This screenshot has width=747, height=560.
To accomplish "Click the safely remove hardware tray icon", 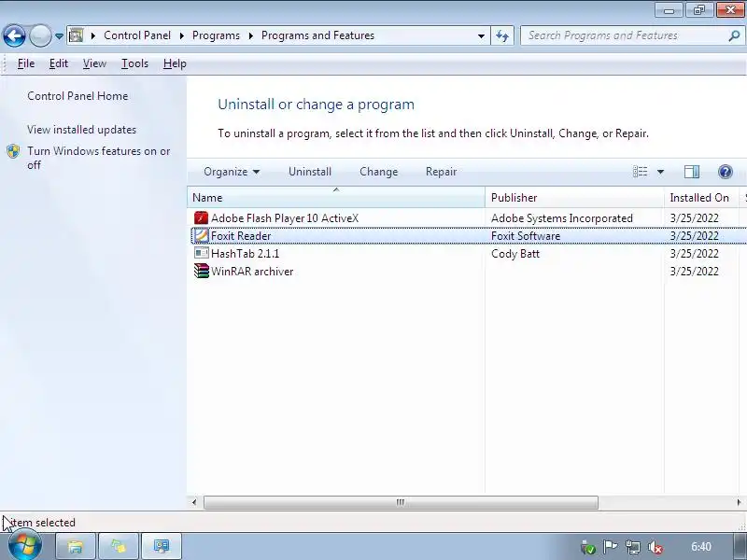I will [588, 547].
